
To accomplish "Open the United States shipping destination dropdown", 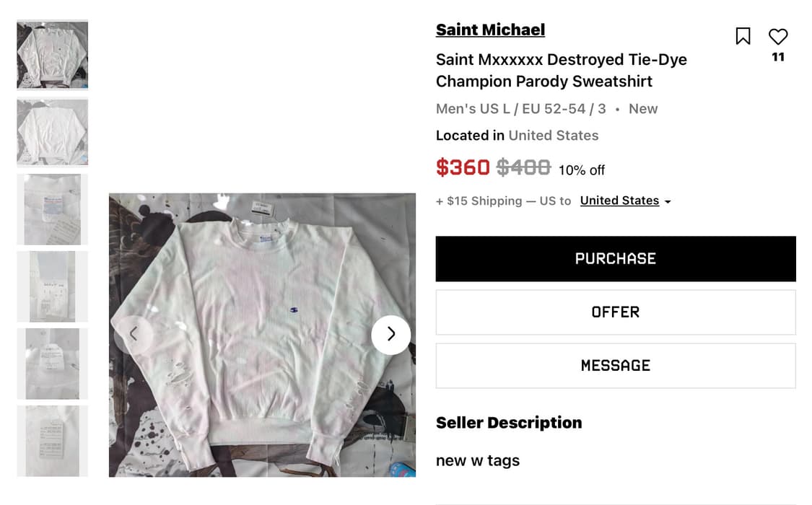I will pos(619,201).
